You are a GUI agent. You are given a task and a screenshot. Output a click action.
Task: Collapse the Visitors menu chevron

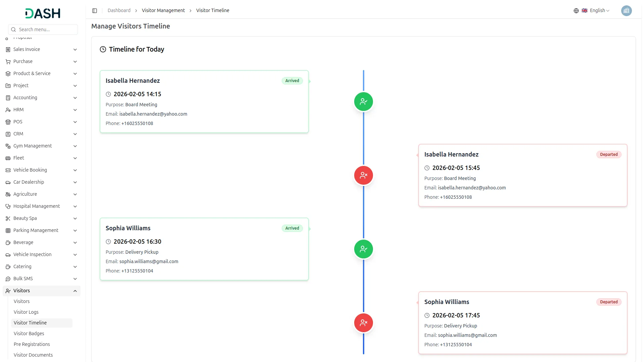pyautogui.click(x=75, y=291)
